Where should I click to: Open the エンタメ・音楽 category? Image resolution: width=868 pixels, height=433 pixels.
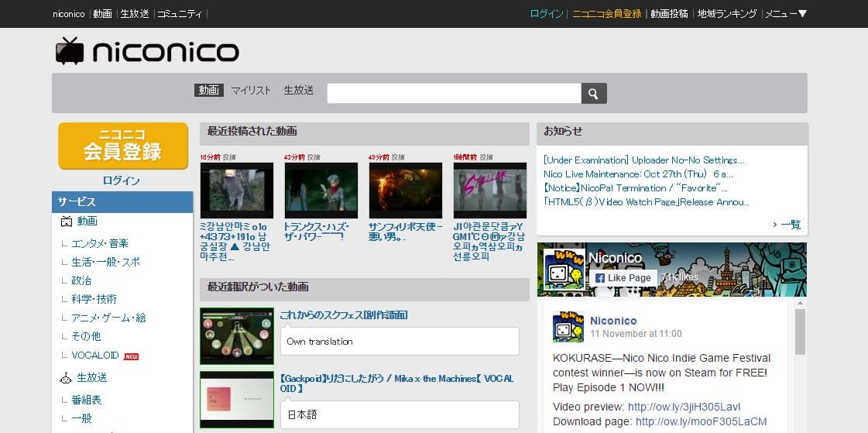pyautogui.click(x=100, y=243)
